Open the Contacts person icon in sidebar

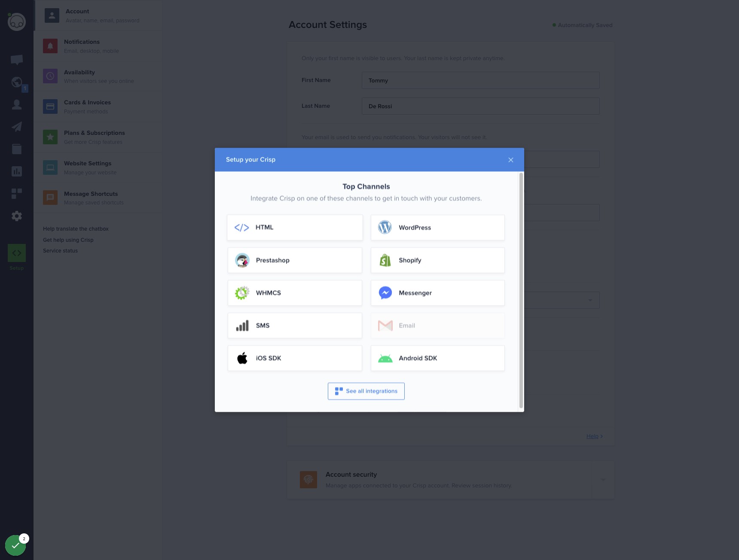pyautogui.click(x=17, y=104)
